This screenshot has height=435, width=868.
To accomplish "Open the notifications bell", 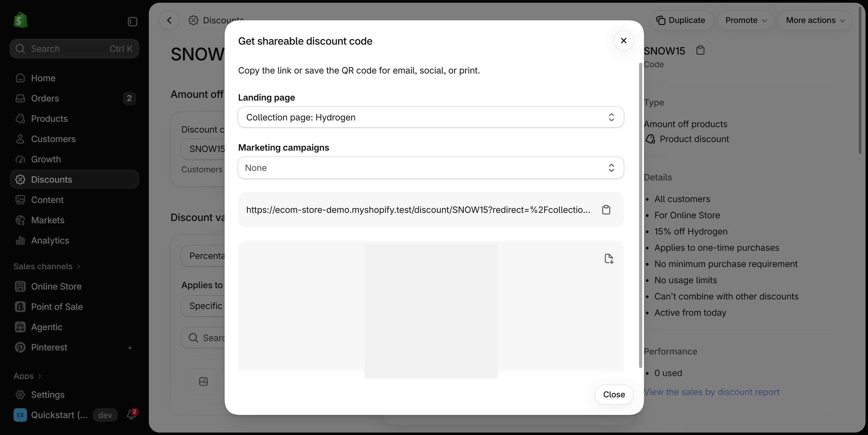I will pos(131,415).
